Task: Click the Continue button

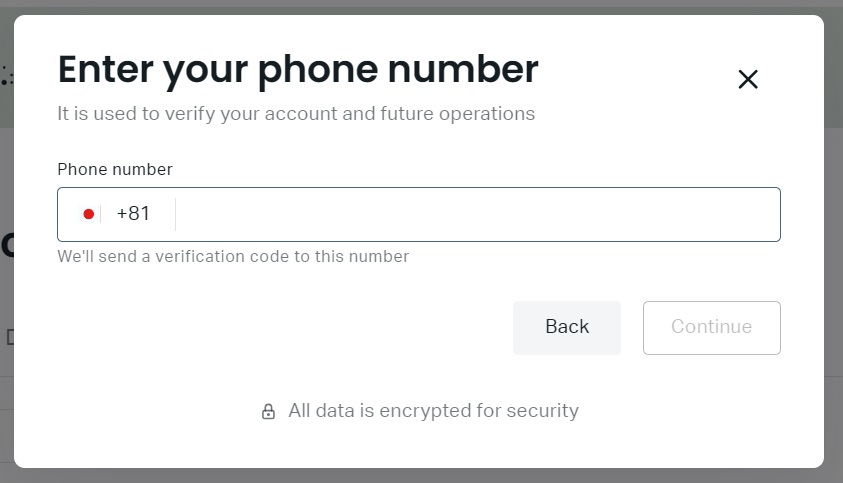Action: [x=711, y=327]
